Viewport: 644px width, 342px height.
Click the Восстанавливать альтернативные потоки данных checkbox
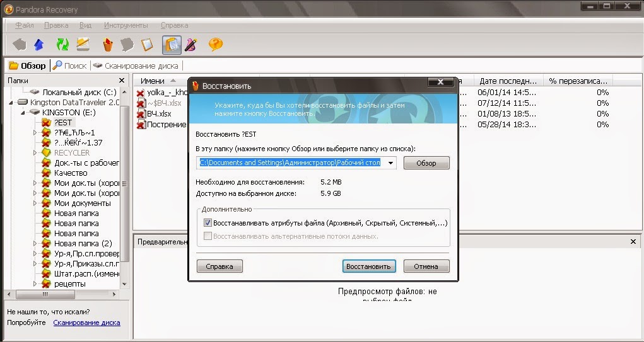[x=208, y=236]
